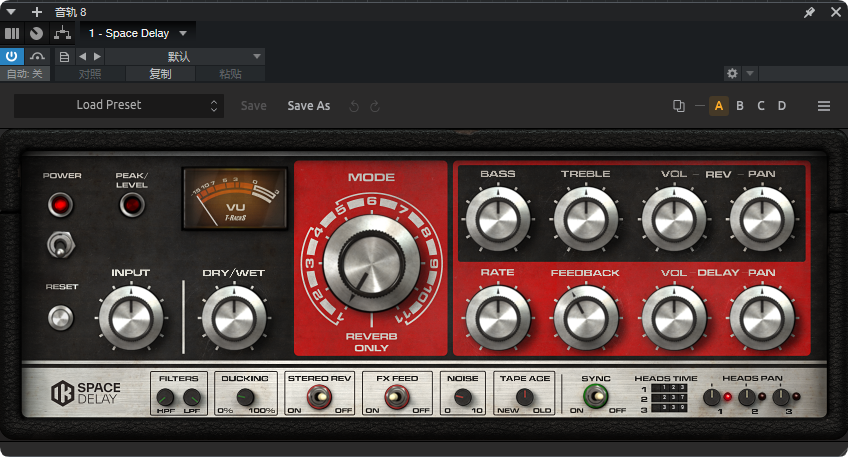Image resolution: width=848 pixels, height=457 pixels.
Task: Select preset slot B
Action: pos(740,106)
